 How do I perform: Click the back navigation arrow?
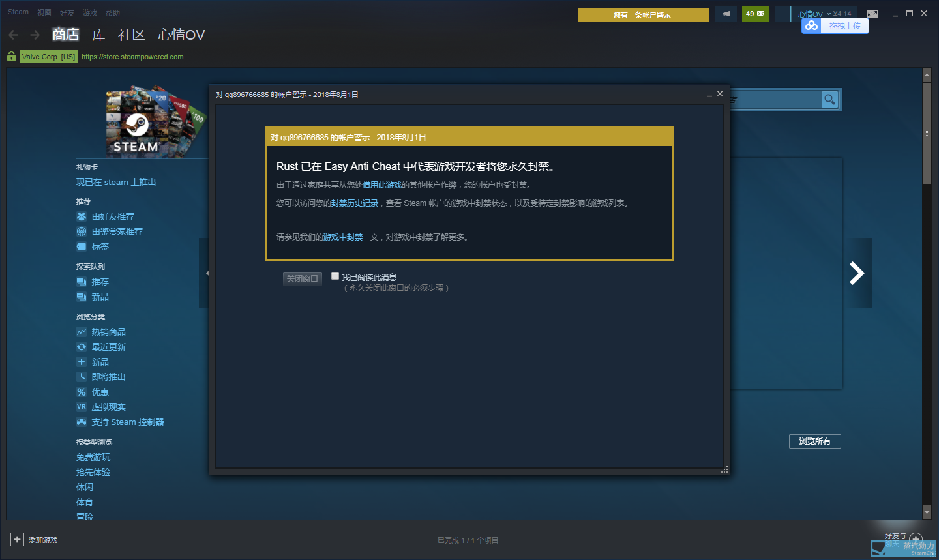tap(13, 35)
